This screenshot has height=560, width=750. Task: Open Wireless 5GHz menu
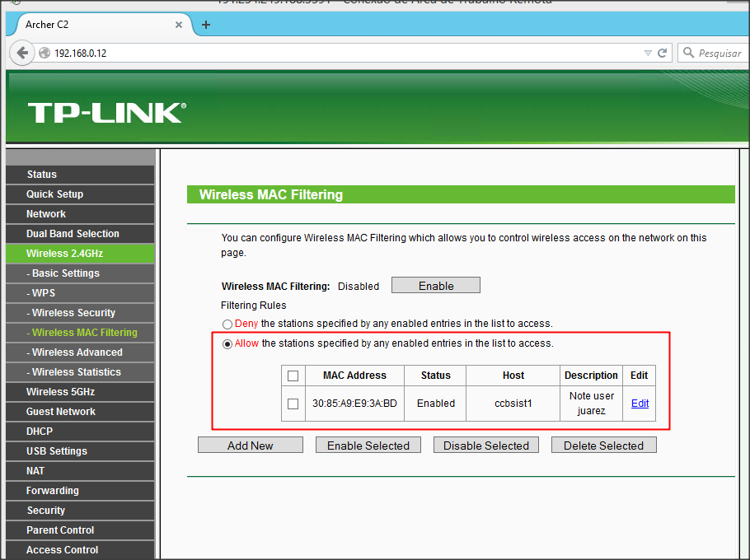[x=81, y=392]
